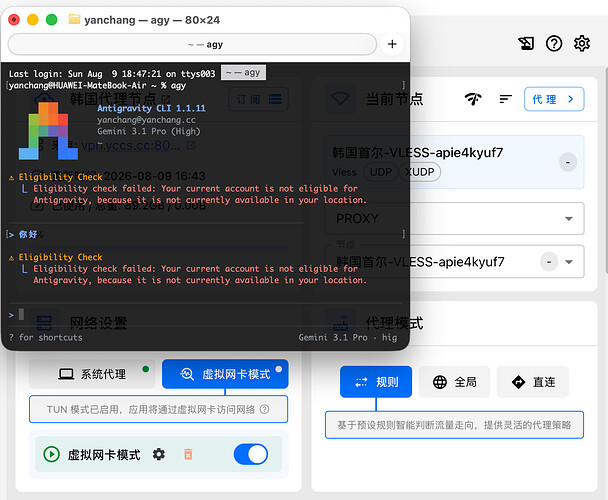Open the node sort filter icon
The height and width of the screenshot is (500, 608).
(x=506, y=99)
